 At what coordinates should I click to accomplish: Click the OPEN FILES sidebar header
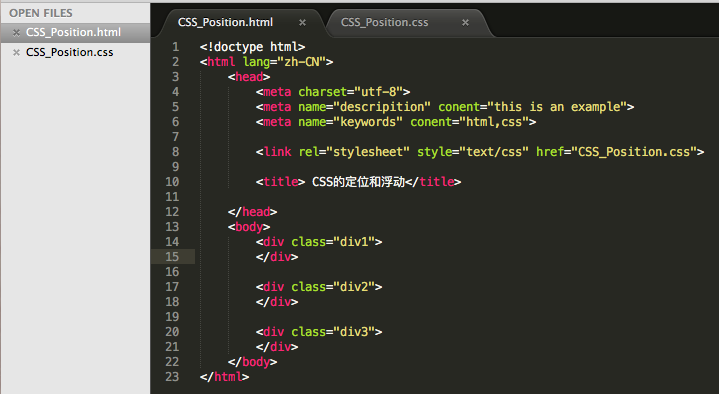click(x=41, y=13)
